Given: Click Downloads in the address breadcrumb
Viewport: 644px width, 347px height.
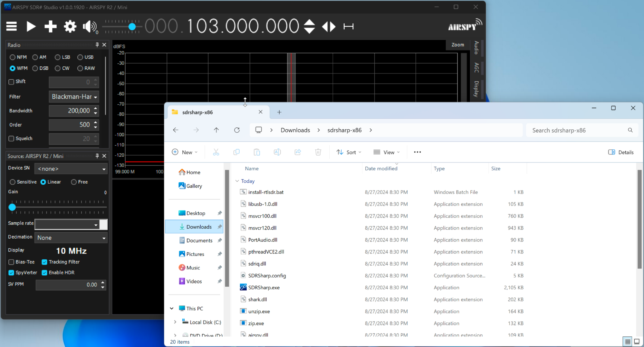Looking at the screenshot, I should [295, 130].
